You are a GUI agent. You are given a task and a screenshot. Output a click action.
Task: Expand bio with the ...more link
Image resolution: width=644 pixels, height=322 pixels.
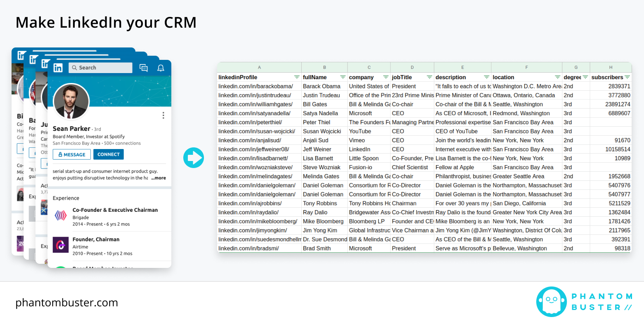[159, 178]
